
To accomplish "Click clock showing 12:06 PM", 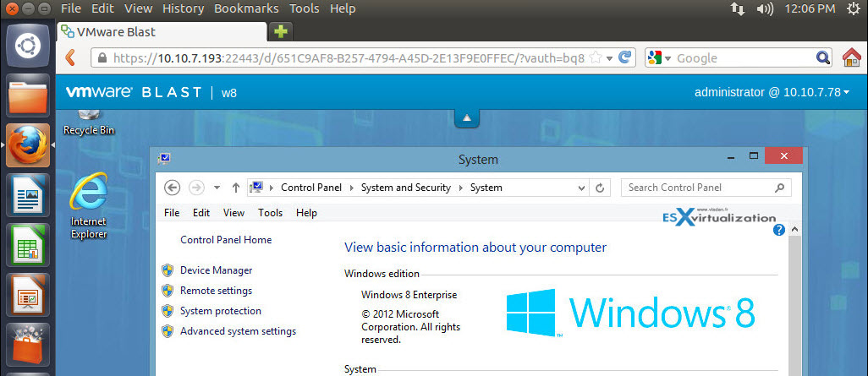I will [810, 8].
